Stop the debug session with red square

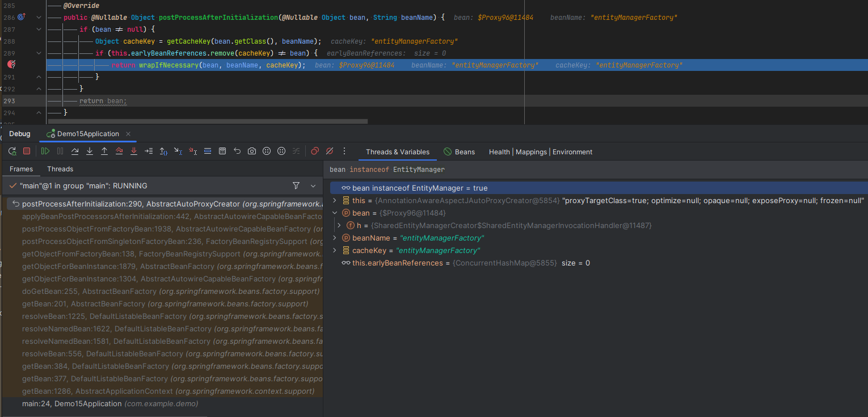tap(27, 151)
